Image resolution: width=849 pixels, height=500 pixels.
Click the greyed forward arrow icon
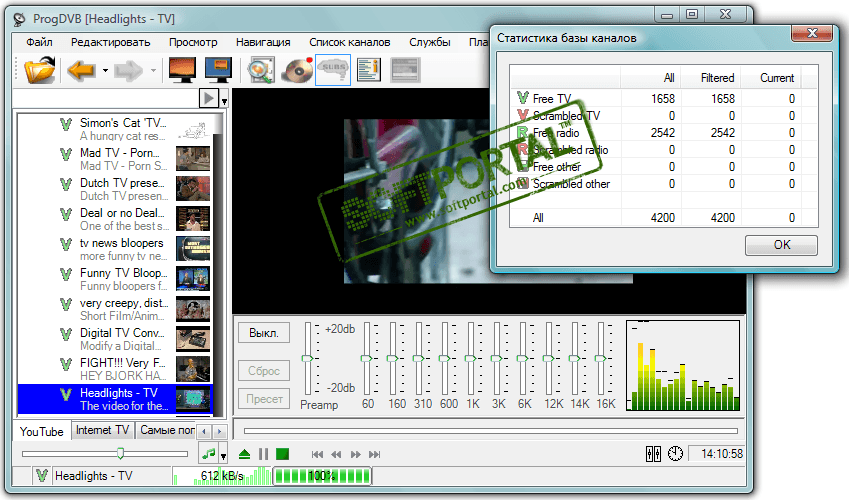(x=128, y=70)
